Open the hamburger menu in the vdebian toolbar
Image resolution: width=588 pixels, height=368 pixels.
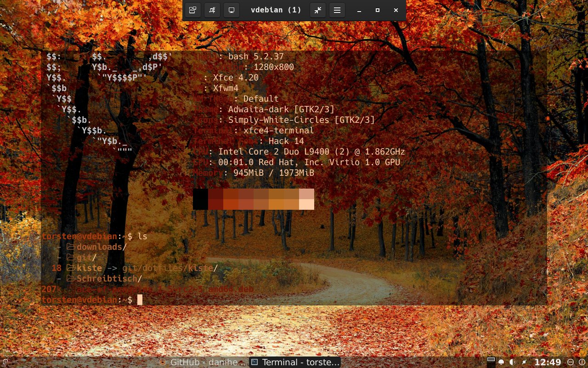[x=337, y=10]
